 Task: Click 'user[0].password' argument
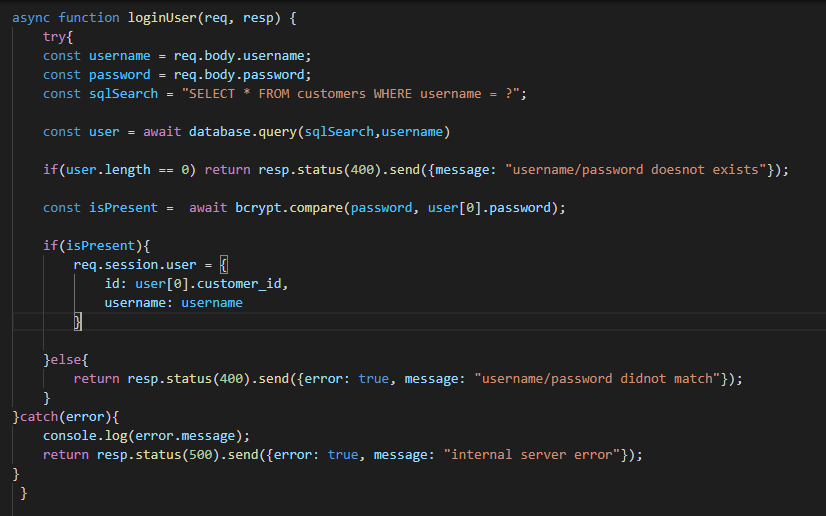489,207
